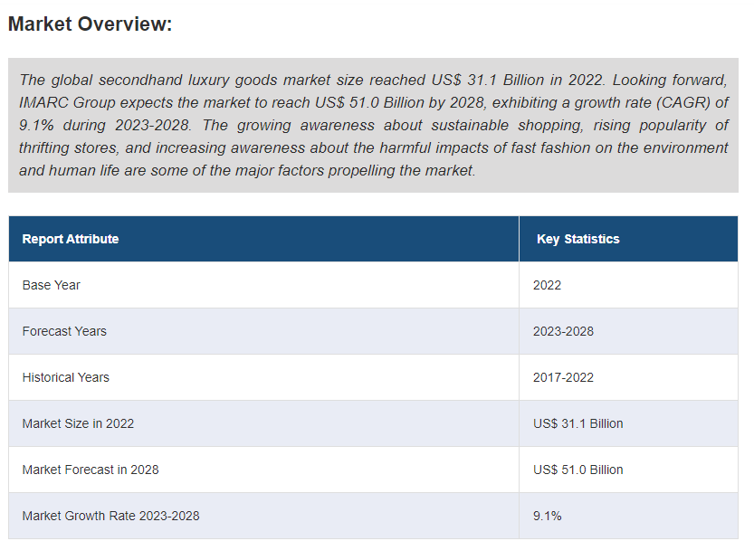Click the 9.1% value in the table
Screen dimensions: 754x560
[547, 516]
